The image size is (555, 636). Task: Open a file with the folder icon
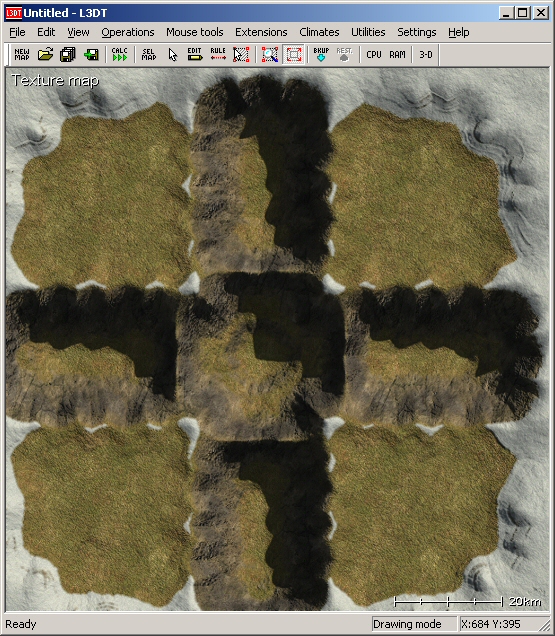pos(45,54)
